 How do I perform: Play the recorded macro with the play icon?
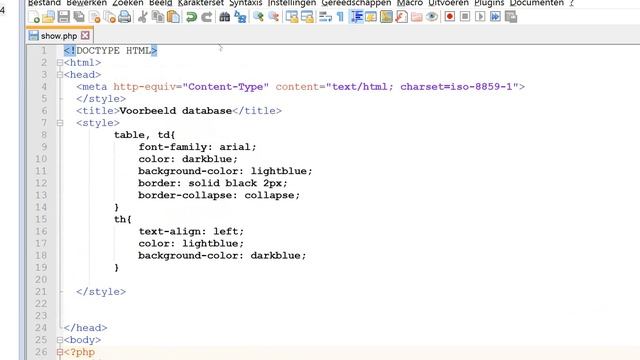(480, 17)
